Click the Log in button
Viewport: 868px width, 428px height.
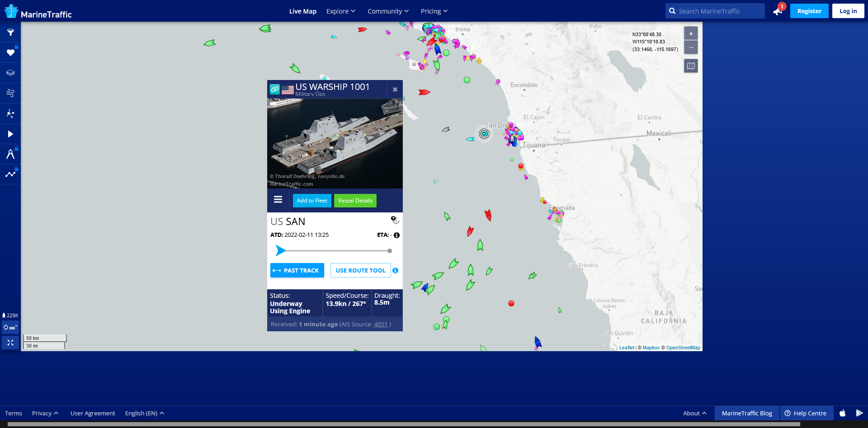pos(848,11)
